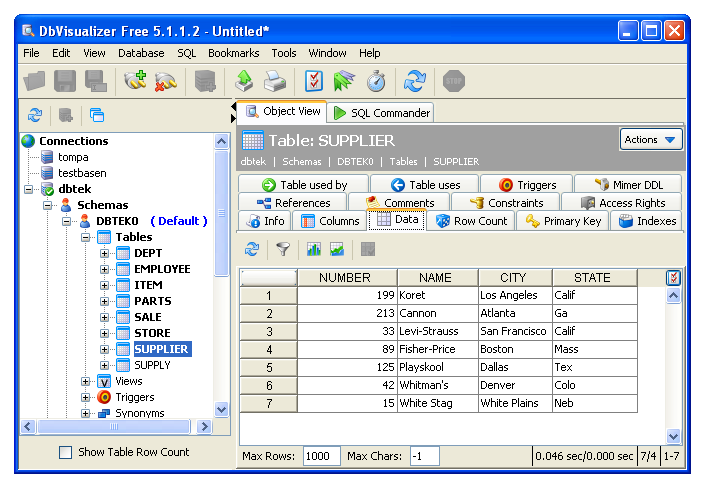Open the Constraints tab

[x=506, y=203]
